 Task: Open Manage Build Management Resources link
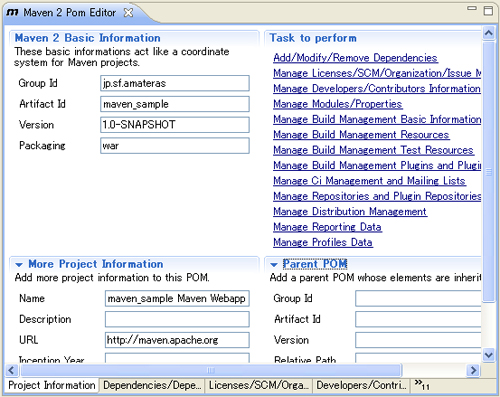click(x=361, y=134)
